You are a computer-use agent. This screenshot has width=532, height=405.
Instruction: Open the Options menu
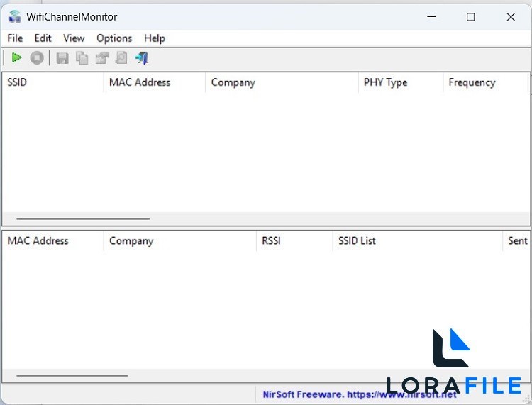click(114, 38)
